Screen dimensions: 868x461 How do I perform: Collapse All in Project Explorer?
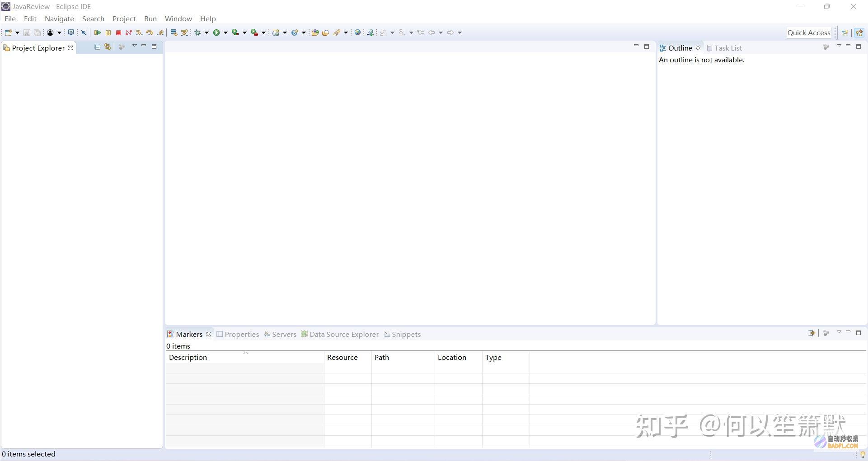click(97, 47)
